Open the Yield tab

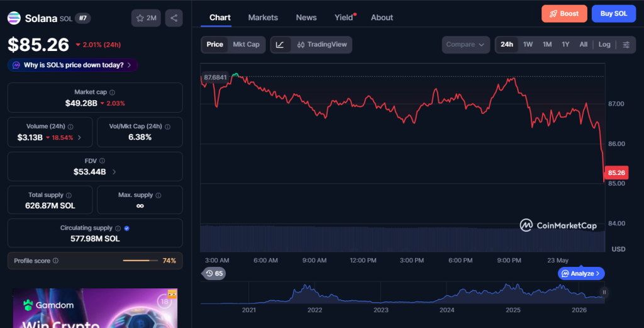point(344,18)
